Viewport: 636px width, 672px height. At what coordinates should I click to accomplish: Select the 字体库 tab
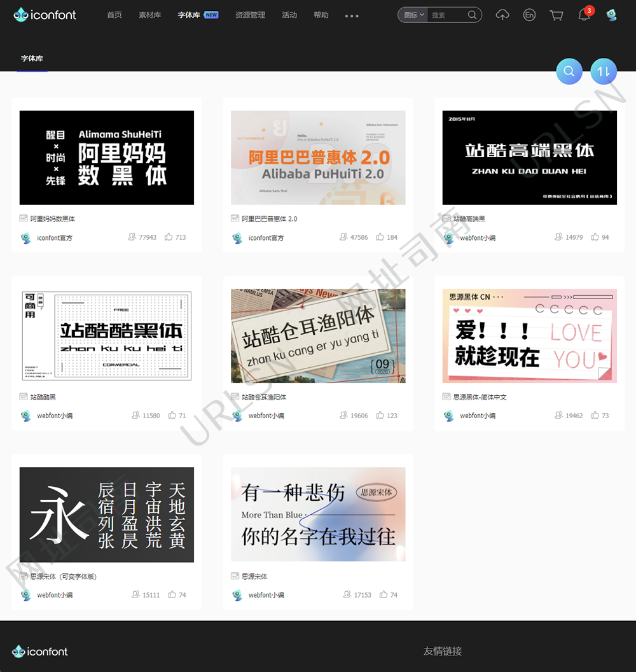(x=32, y=58)
